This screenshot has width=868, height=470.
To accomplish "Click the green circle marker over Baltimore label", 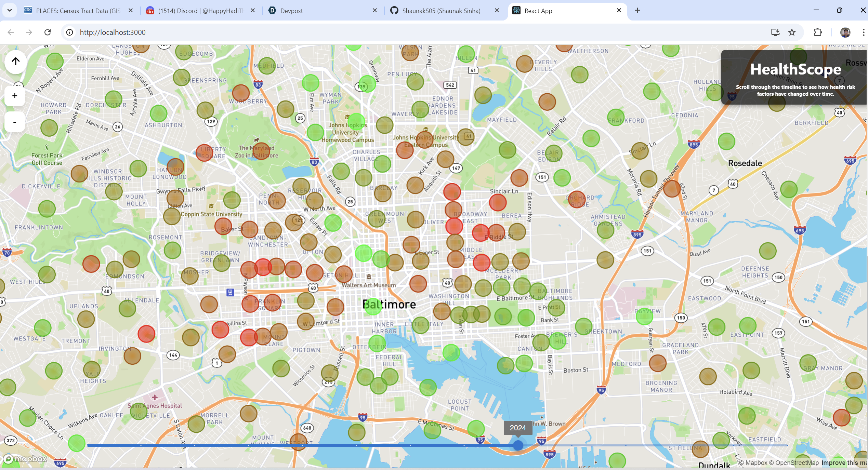I will click(x=373, y=307).
